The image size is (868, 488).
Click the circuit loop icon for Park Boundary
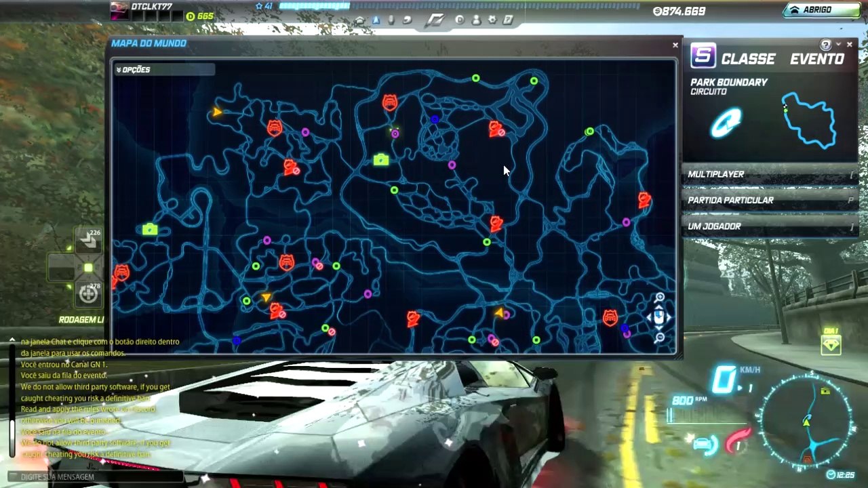(x=726, y=123)
